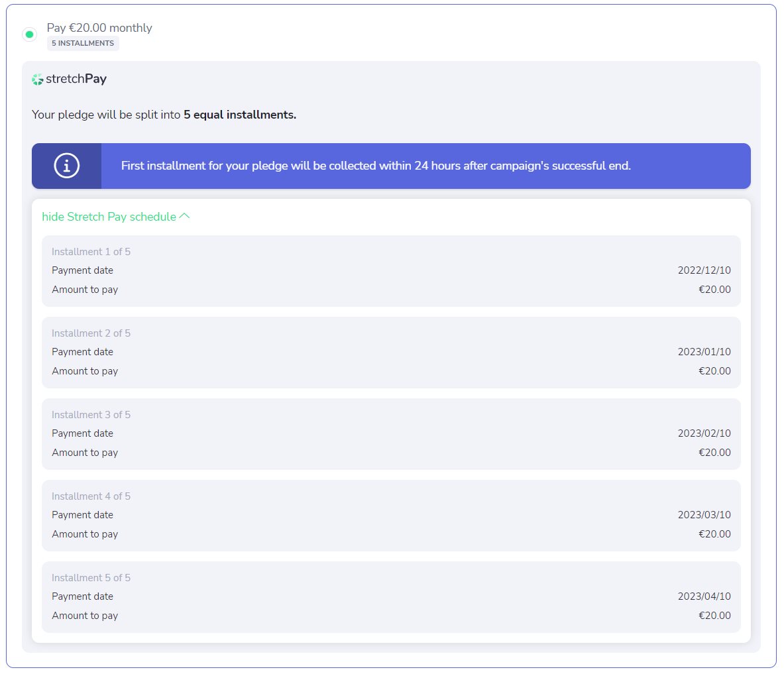The width and height of the screenshot is (784, 674).
Task: Click the first installment collection notice text
Action: tap(376, 166)
